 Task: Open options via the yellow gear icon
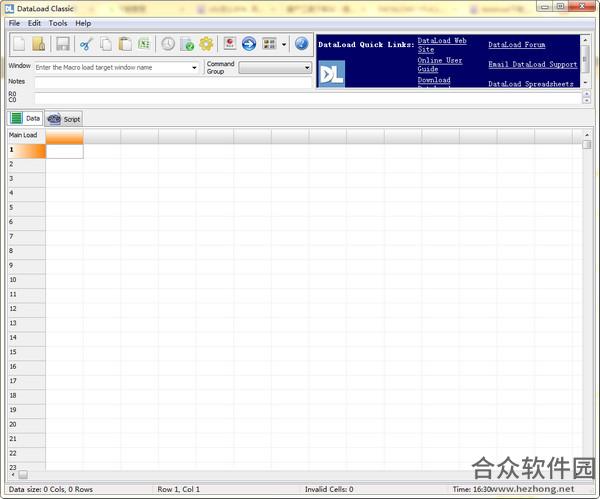206,44
